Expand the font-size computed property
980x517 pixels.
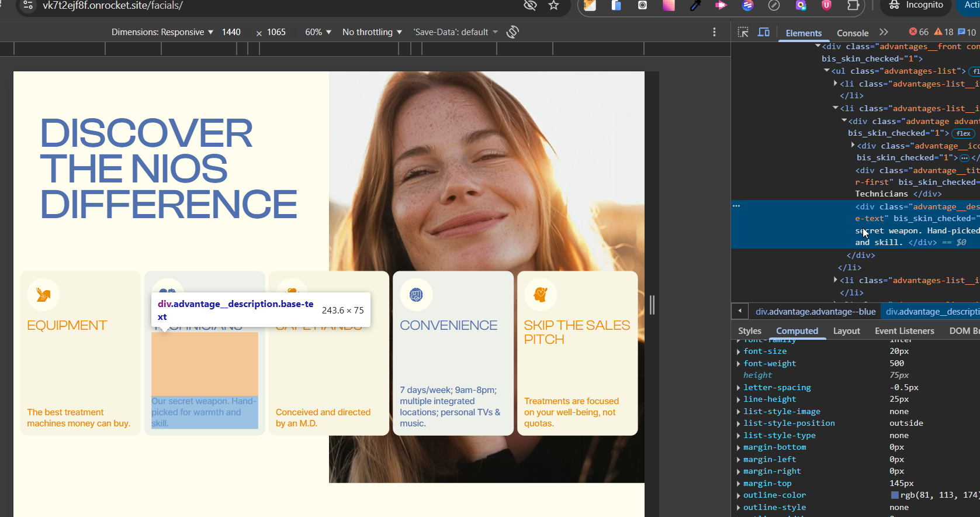coord(739,351)
